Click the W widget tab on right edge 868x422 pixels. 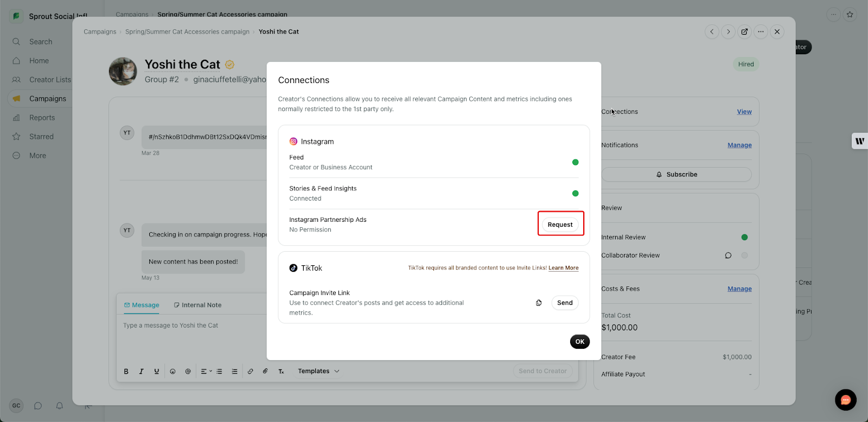tap(860, 141)
